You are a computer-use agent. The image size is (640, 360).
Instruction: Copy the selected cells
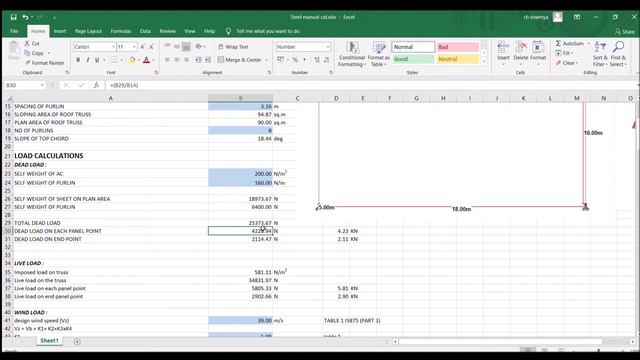(34, 53)
